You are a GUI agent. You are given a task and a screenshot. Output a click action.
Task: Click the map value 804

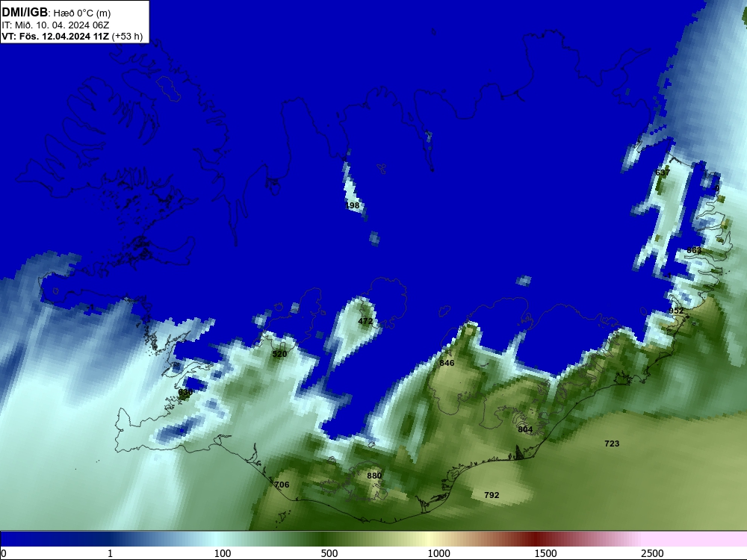click(x=525, y=429)
